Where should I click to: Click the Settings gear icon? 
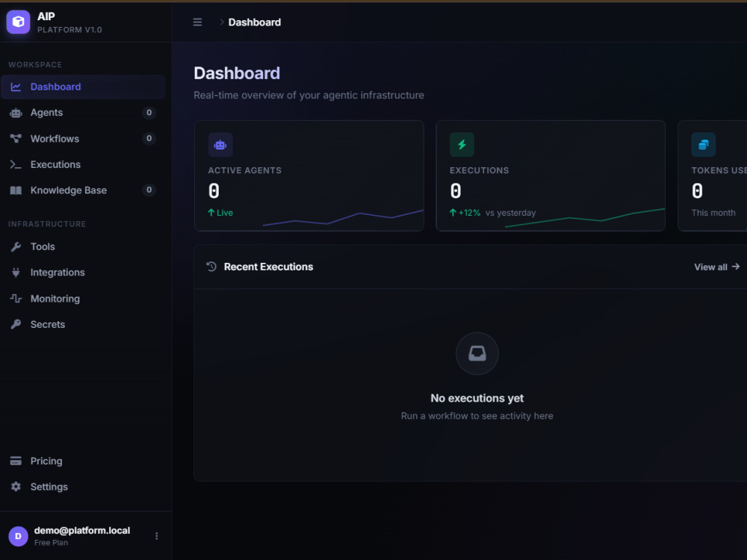(16, 487)
